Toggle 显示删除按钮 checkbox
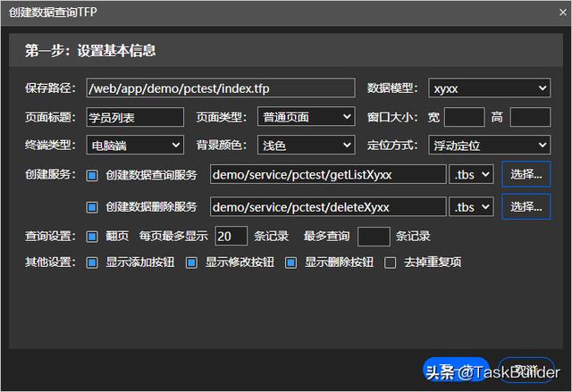The image size is (572, 392). [290, 263]
